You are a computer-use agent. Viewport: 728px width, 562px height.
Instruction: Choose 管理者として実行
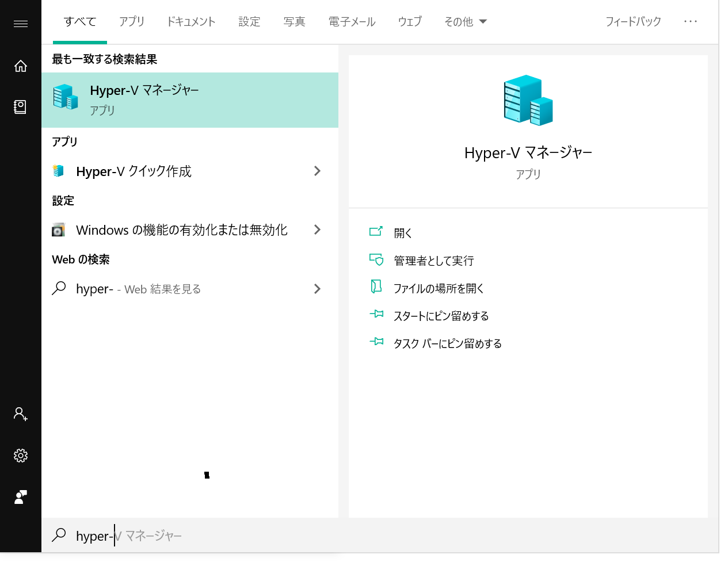click(x=434, y=261)
